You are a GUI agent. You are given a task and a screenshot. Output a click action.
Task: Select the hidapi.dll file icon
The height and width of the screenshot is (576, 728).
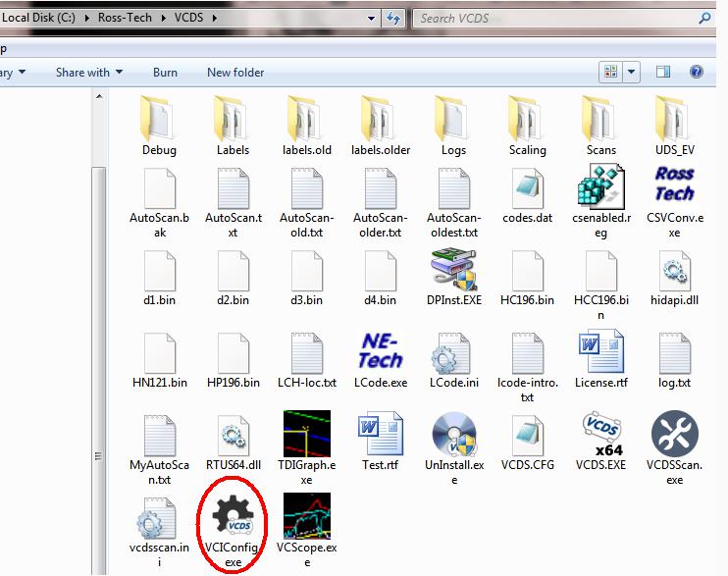[675, 271]
